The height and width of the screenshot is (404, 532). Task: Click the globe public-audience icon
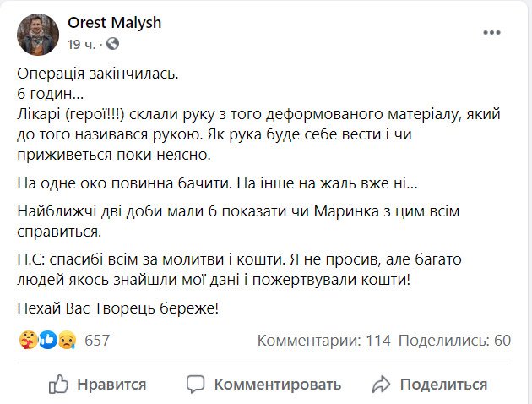coord(114,43)
